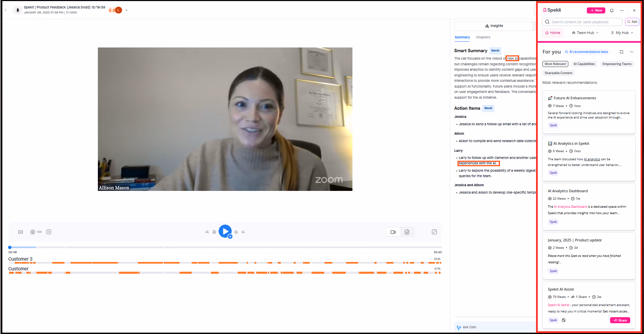644x334 pixels.
Task: Click RevAI badge beside Action Items
Action: pos(488,108)
